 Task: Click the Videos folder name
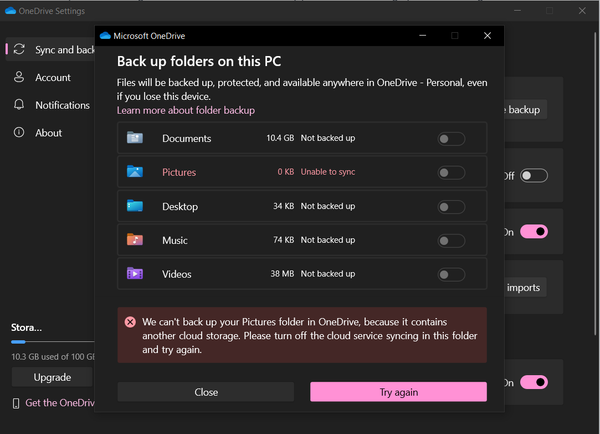pyautogui.click(x=176, y=274)
